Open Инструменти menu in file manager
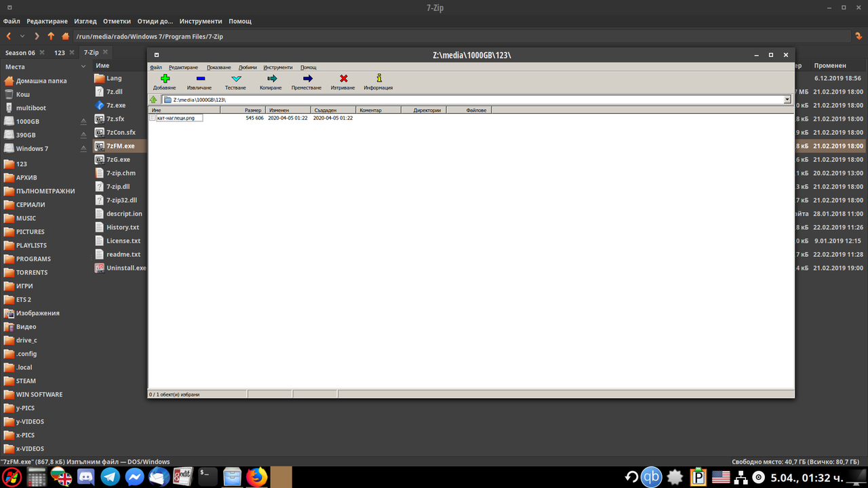The width and height of the screenshot is (868, 488). pos(200,21)
